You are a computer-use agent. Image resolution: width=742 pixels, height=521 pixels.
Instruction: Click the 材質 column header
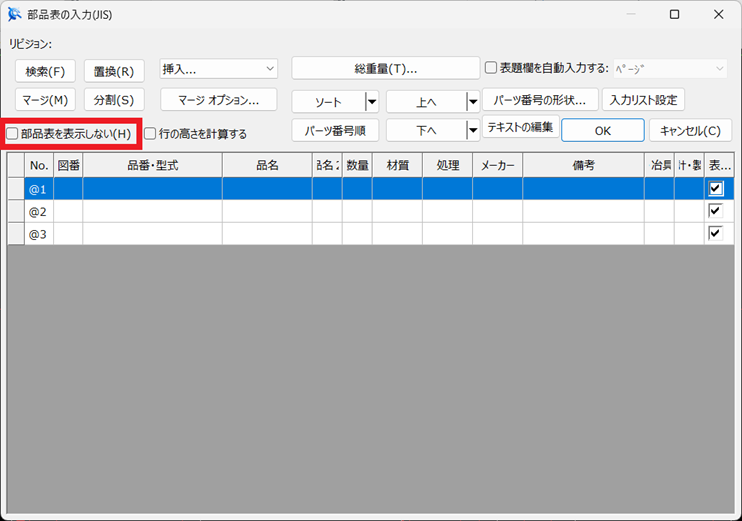[x=398, y=165]
